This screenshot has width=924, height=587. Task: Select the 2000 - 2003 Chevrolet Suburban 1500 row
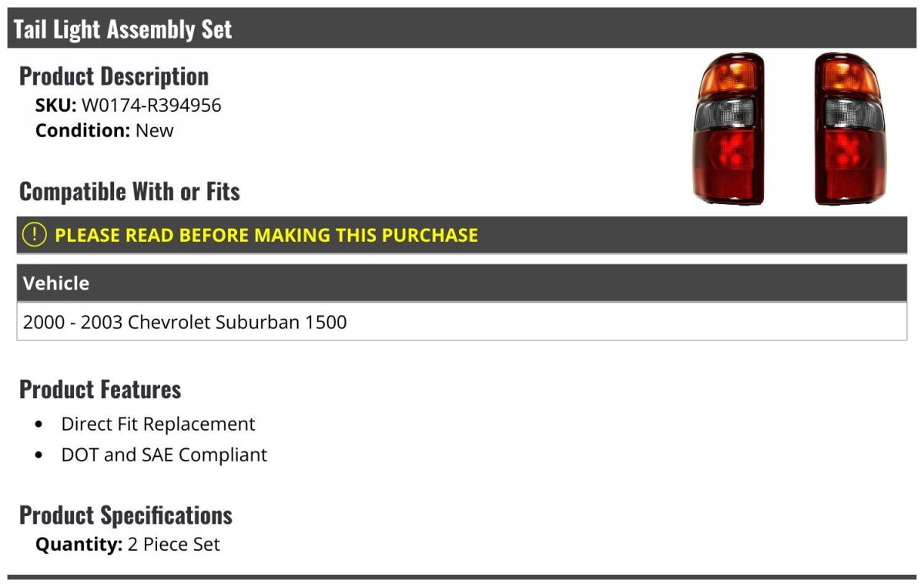462,321
